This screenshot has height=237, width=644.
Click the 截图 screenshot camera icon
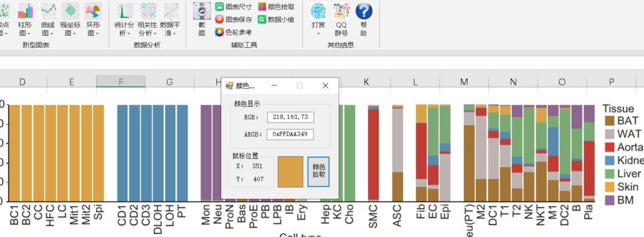coord(202,11)
